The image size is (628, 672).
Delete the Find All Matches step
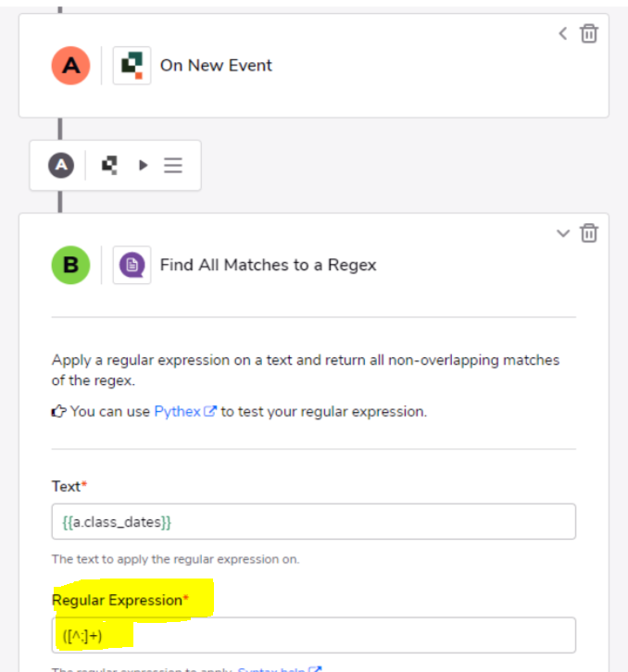[589, 232]
